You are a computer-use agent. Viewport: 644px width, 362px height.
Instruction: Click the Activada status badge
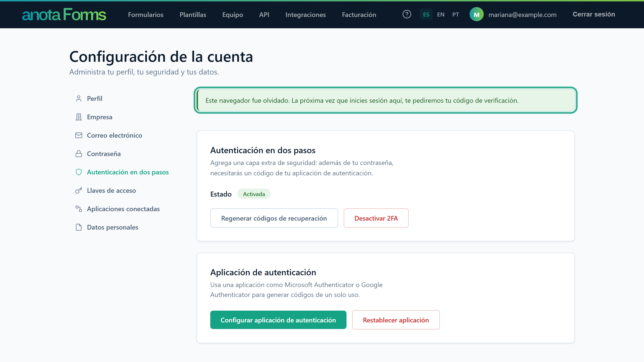tap(254, 194)
